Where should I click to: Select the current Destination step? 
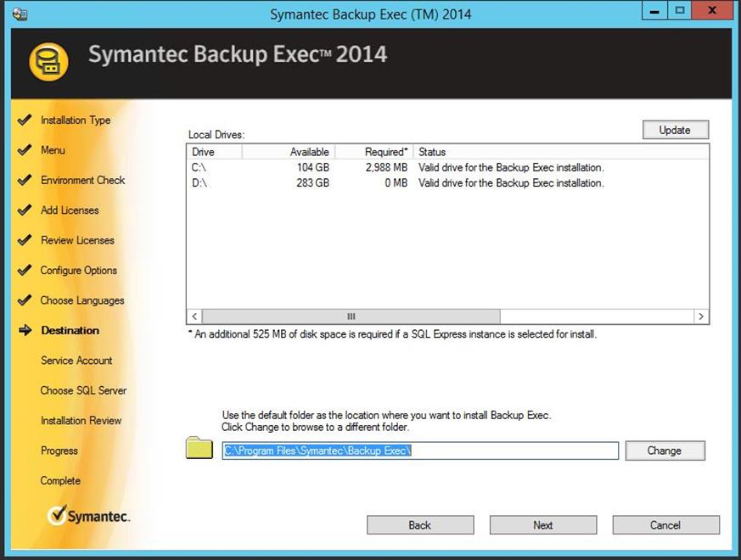tap(70, 331)
